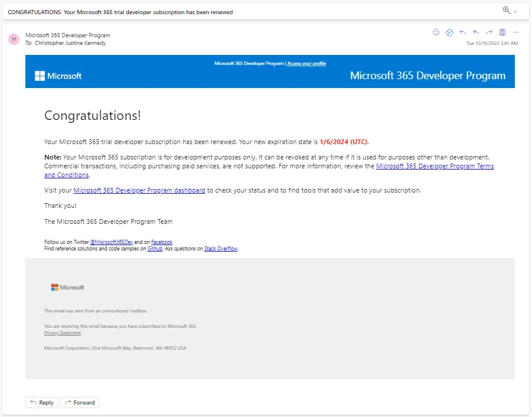Viewport: 532px width, 417px height.
Task: Click the Reply all double-arrow icon
Action: point(476,32)
